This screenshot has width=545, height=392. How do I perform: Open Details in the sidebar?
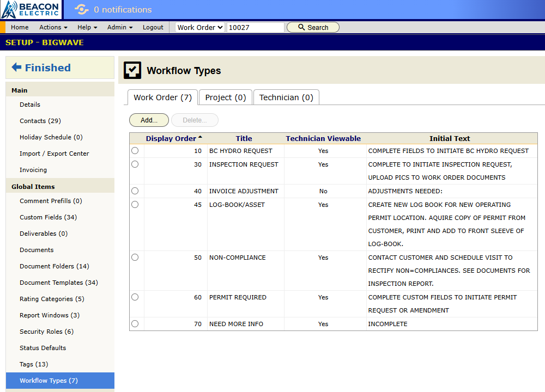30,105
